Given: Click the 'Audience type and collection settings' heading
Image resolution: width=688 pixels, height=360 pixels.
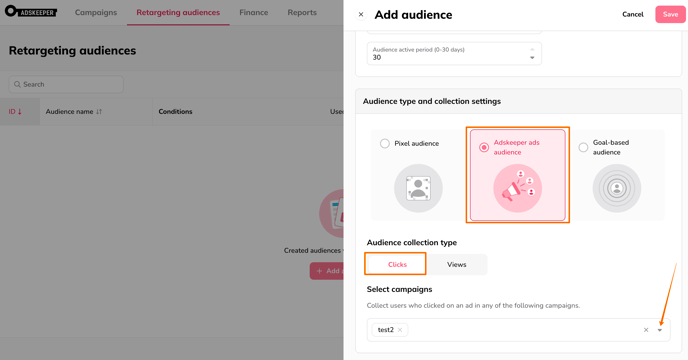Looking at the screenshot, I should click(432, 101).
